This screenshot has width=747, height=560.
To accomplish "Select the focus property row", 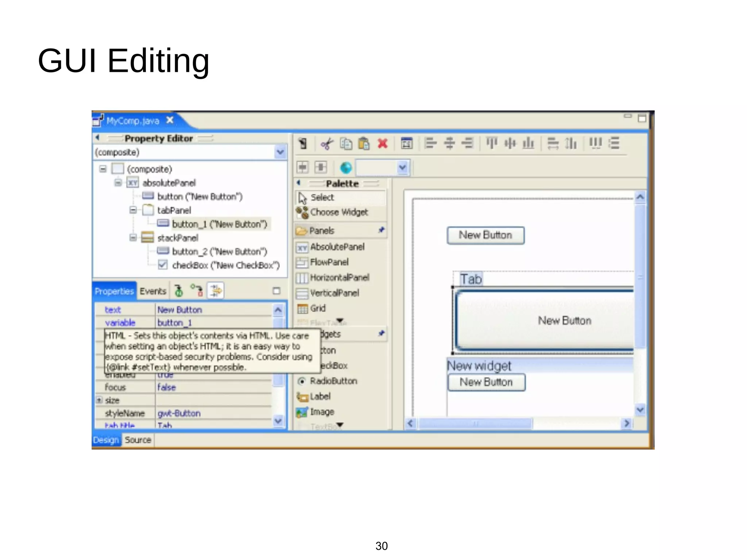I will [183, 387].
